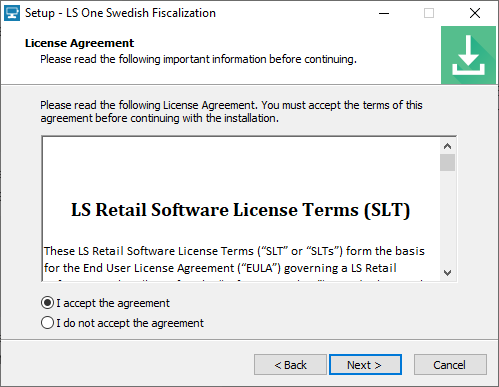Click the green download installer icon
Image resolution: width=499 pixels, height=387 pixels.
coord(468,55)
